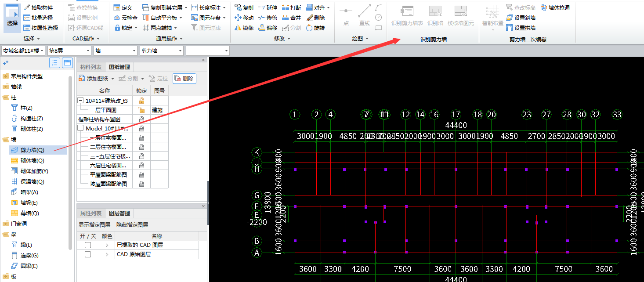Click 隐藏指定图层 hide layer

pos(132,225)
